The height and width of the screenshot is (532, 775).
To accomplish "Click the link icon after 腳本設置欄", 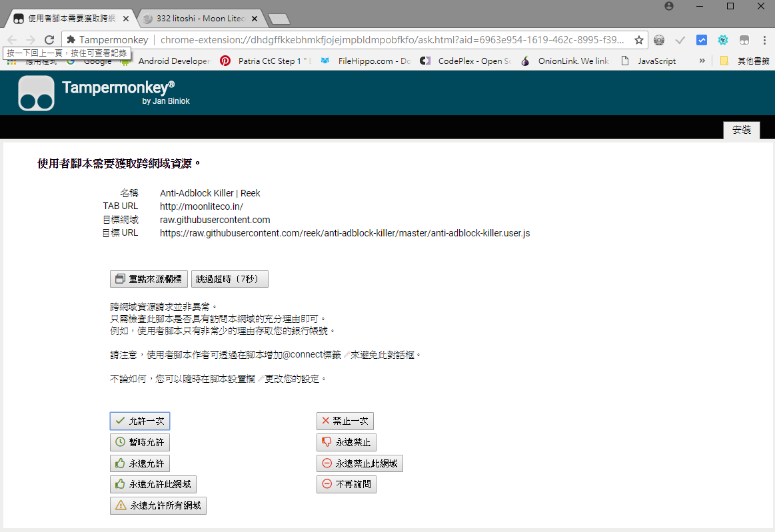I will [260, 379].
